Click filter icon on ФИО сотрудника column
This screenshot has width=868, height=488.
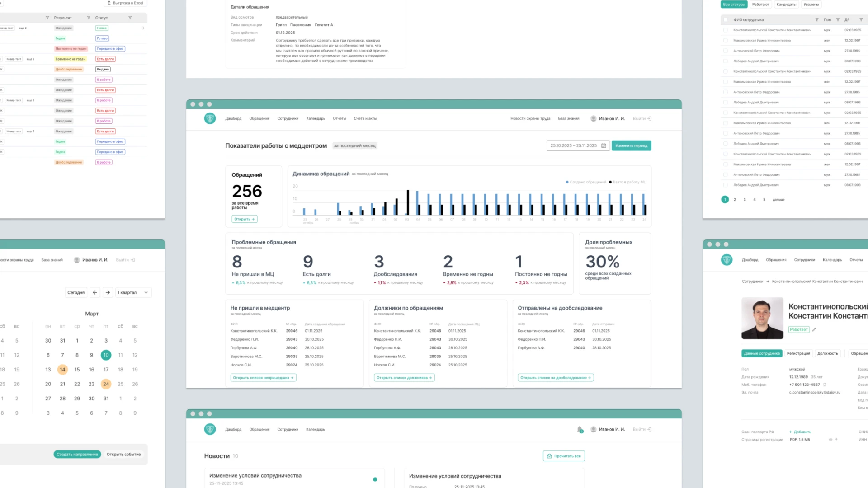point(817,20)
